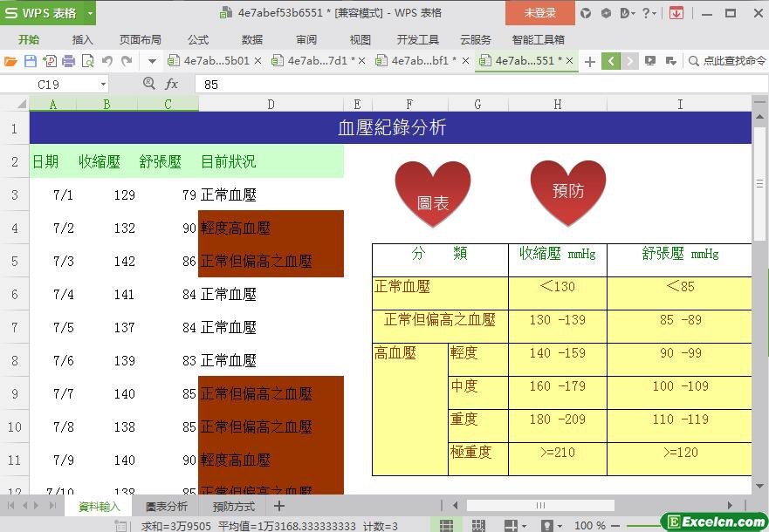Switch to the 圖表分析 sheet tab
769x532 pixels.
click(166, 507)
